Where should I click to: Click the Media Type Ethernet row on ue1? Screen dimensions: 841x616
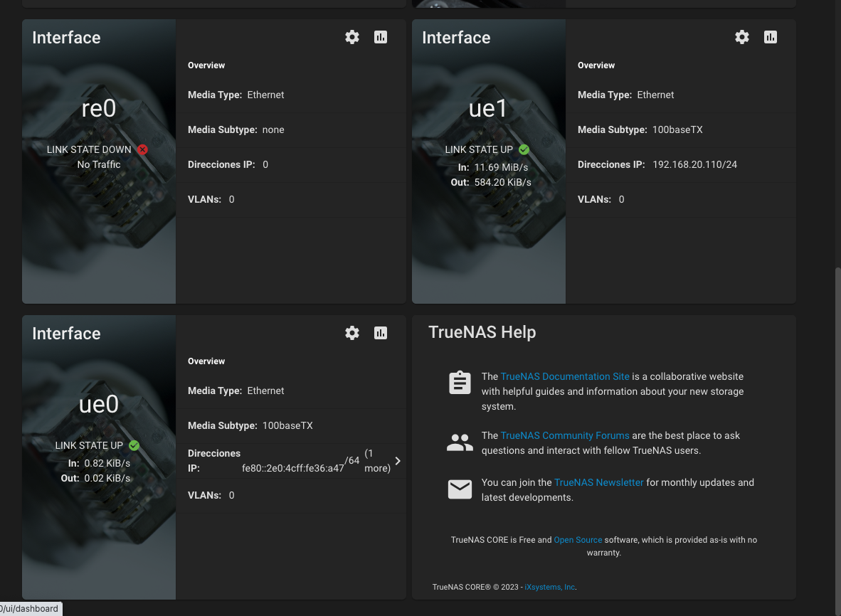coord(681,95)
